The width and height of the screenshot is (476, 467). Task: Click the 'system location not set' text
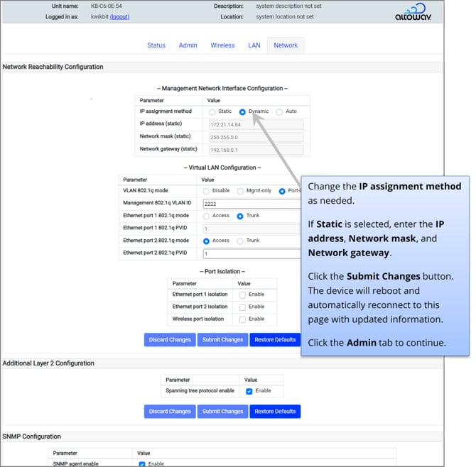(x=285, y=17)
